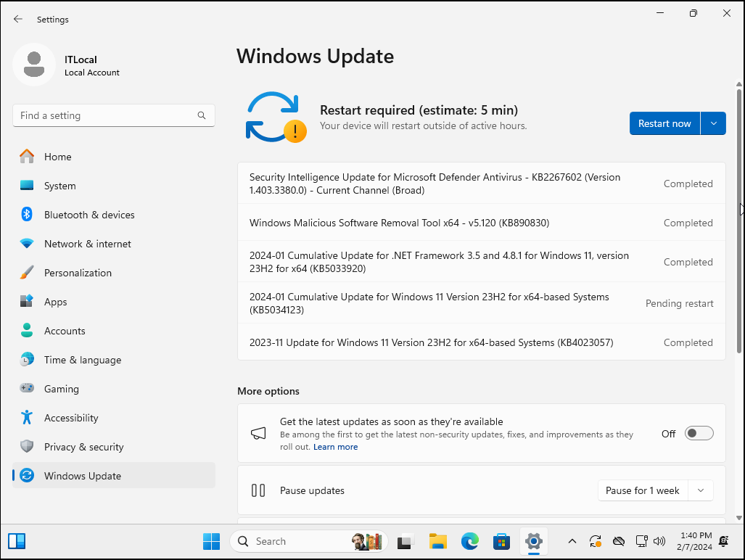745x560 pixels.
Task: Click the volume speaker tray icon
Action: pos(659,541)
